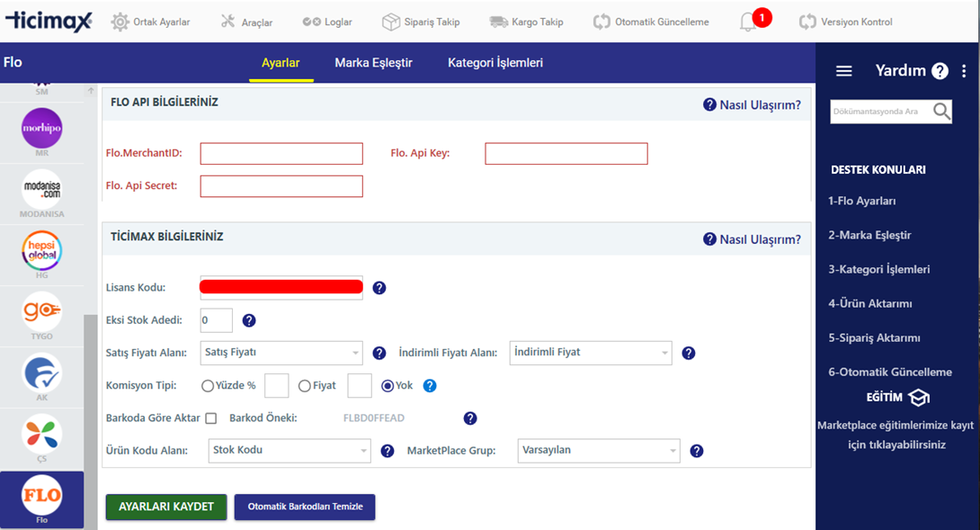Select the Modanisa marketplace icon
This screenshot has width=980, height=530.
pyautogui.click(x=42, y=189)
